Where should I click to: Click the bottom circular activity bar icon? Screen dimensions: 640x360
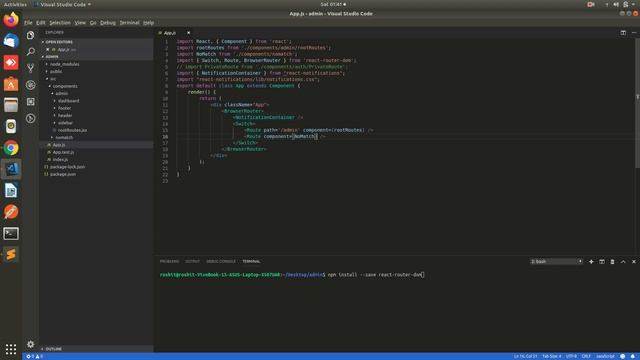31,118
